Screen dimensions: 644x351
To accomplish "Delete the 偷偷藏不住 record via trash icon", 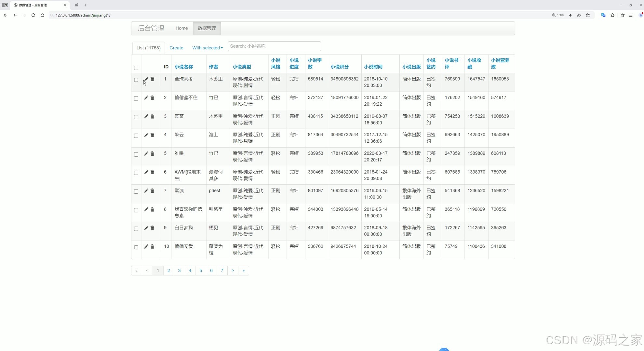I will [152, 98].
